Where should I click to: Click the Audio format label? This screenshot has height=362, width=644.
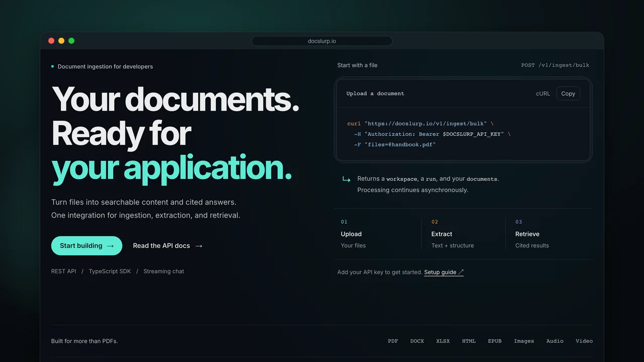pyautogui.click(x=555, y=341)
